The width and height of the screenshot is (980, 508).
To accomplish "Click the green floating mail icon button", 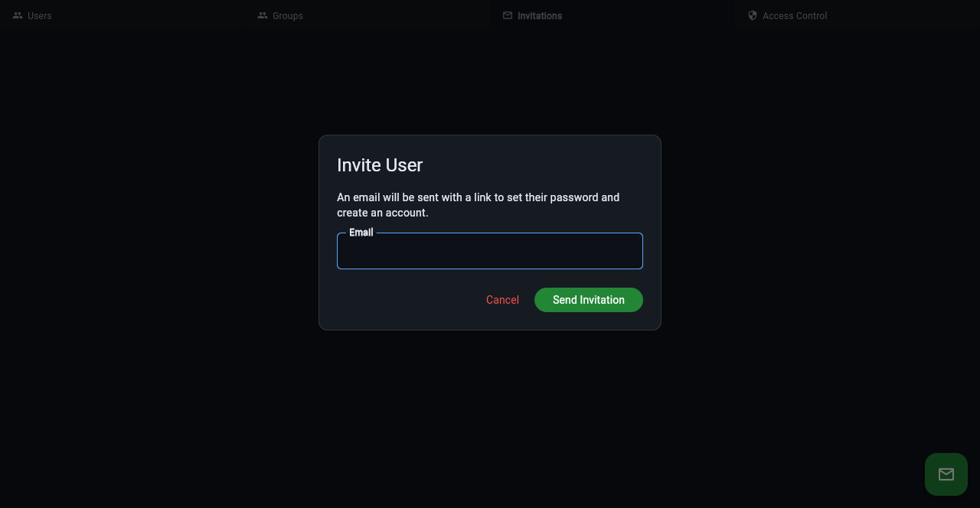I will 946,474.
